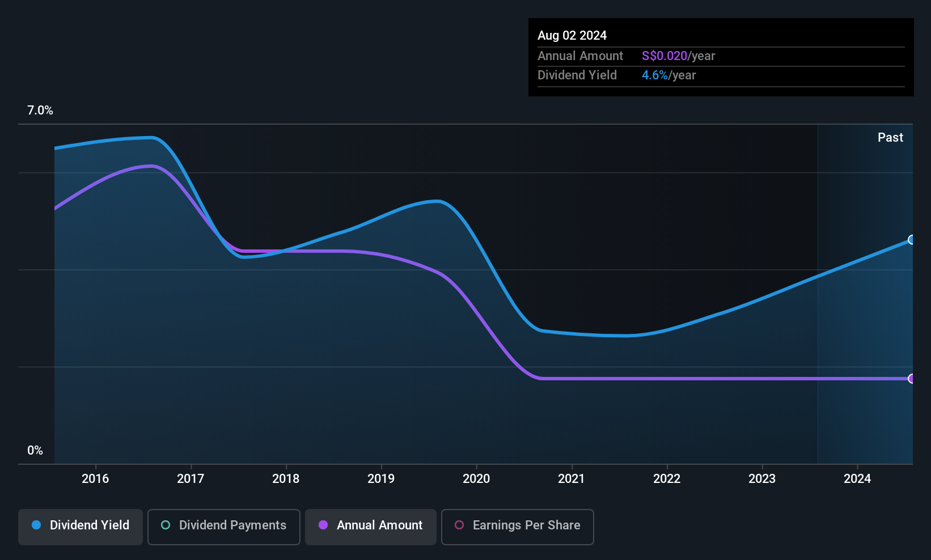The width and height of the screenshot is (931, 560).
Task: Click the blue Dividend Yield legend dot
Action: (36, 525)
